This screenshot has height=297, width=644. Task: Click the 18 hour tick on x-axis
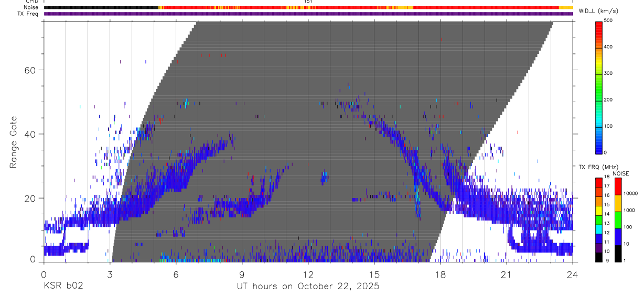coord(441,274)
